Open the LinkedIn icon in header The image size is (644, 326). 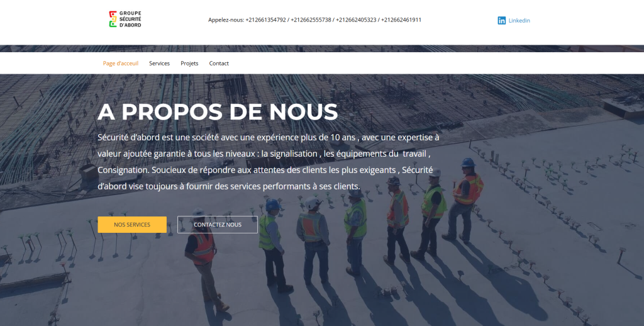pos(501,21)
